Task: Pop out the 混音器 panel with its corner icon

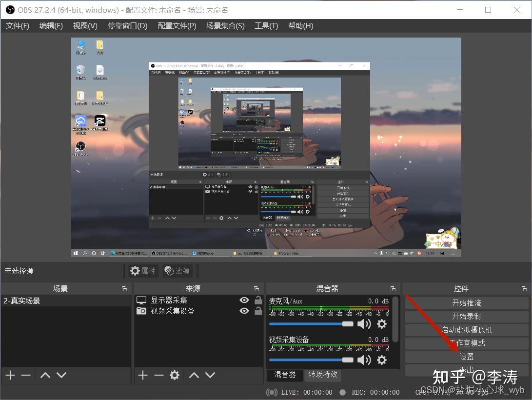Action: [x=393, y=288]
